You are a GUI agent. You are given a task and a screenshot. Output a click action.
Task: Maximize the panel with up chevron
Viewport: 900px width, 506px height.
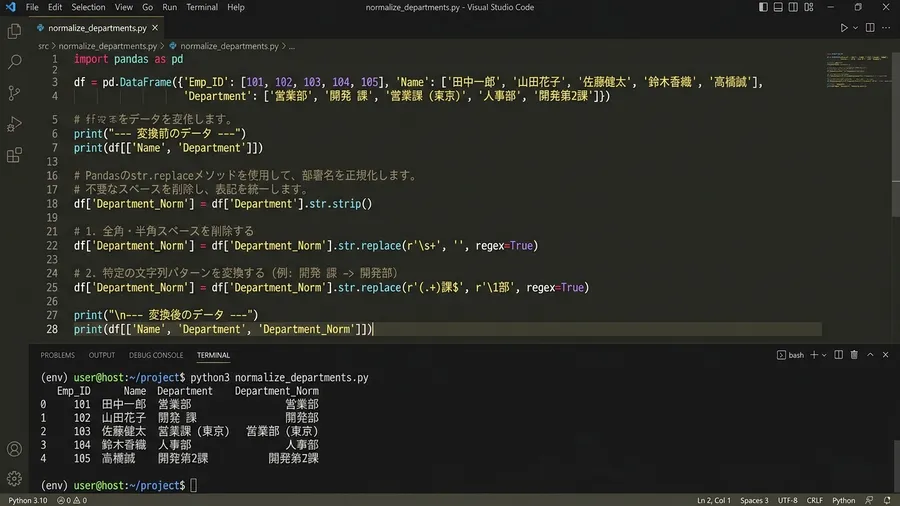(870, 355)
